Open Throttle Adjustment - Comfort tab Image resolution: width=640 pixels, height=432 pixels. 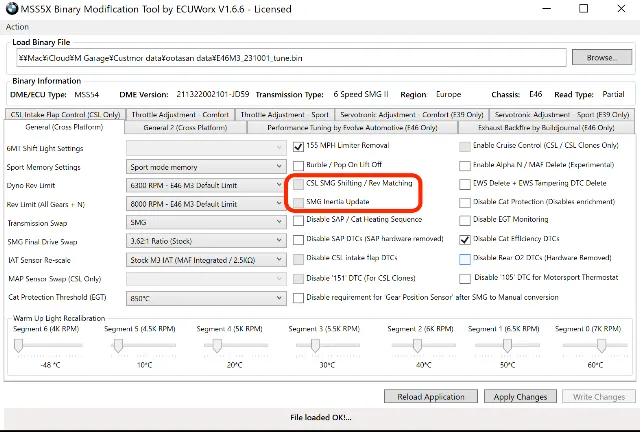pos(180,115)
